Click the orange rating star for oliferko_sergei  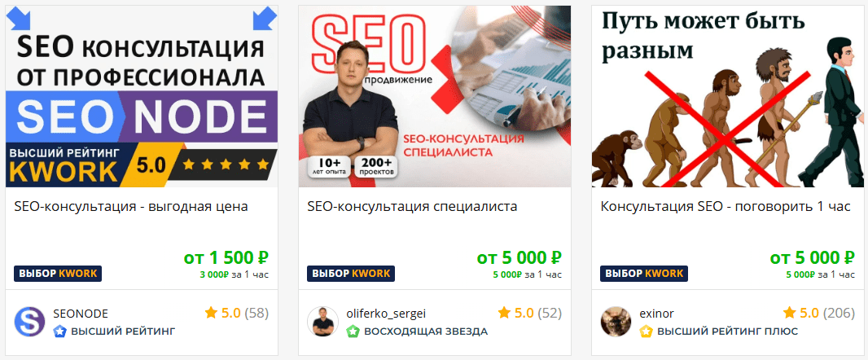click(x=504, y=313)
